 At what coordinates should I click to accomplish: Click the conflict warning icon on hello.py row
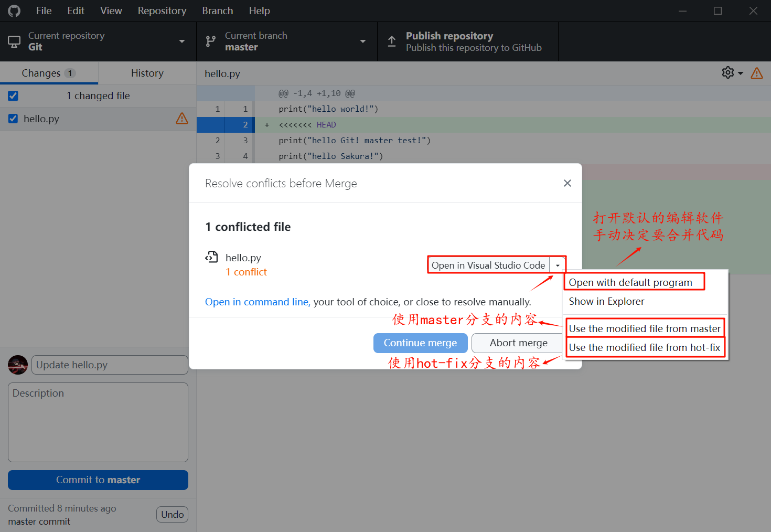(182, 119)
